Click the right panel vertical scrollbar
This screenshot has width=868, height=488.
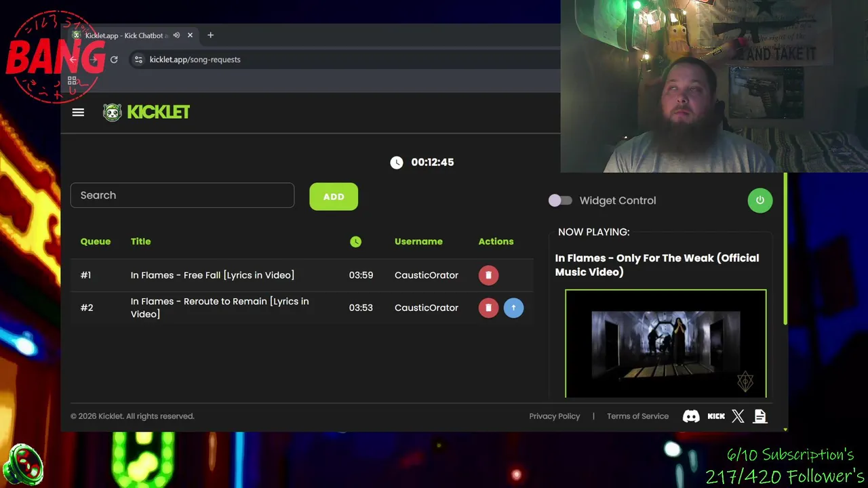tap(785, 250)
